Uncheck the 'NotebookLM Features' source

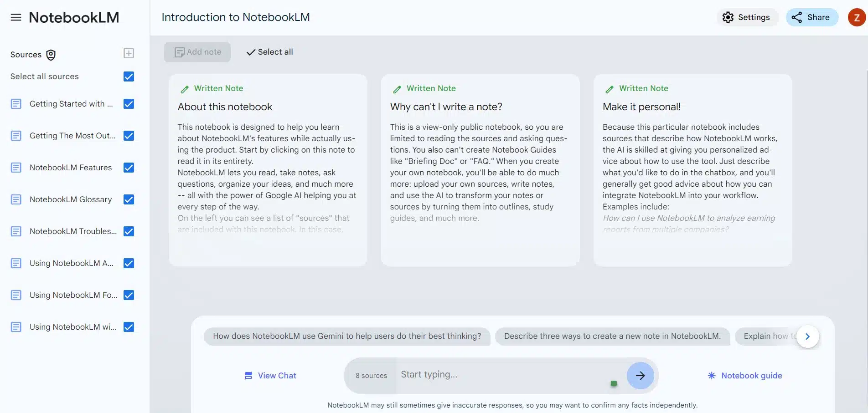point(129,168)
